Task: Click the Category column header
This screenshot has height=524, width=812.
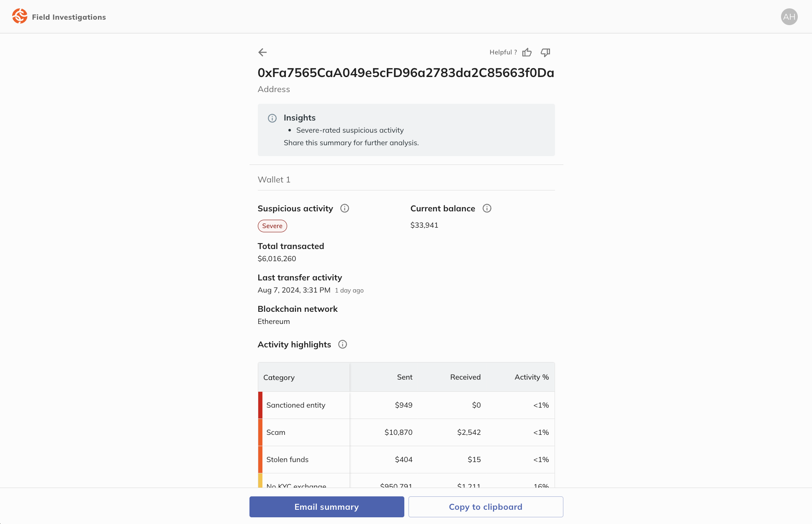Action: click(x=279, y=378)
